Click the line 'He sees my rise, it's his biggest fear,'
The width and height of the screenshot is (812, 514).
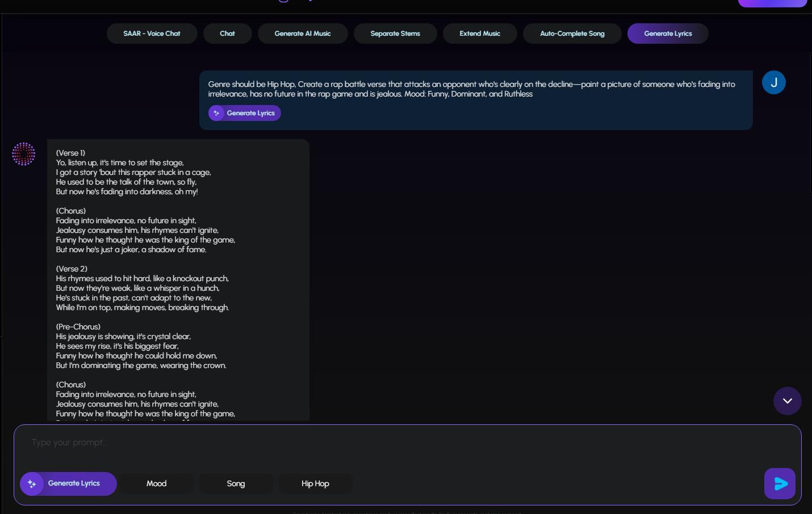[118, 346]
